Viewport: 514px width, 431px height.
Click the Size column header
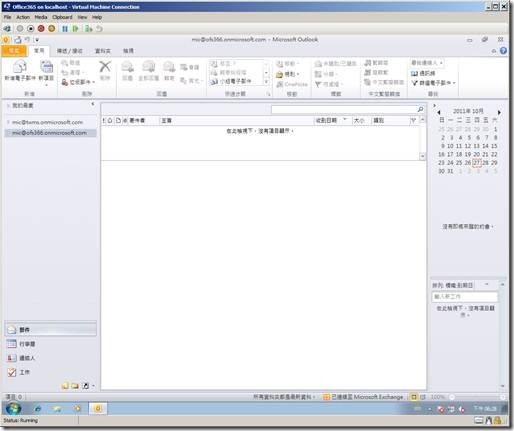click(x=361, y=120)
